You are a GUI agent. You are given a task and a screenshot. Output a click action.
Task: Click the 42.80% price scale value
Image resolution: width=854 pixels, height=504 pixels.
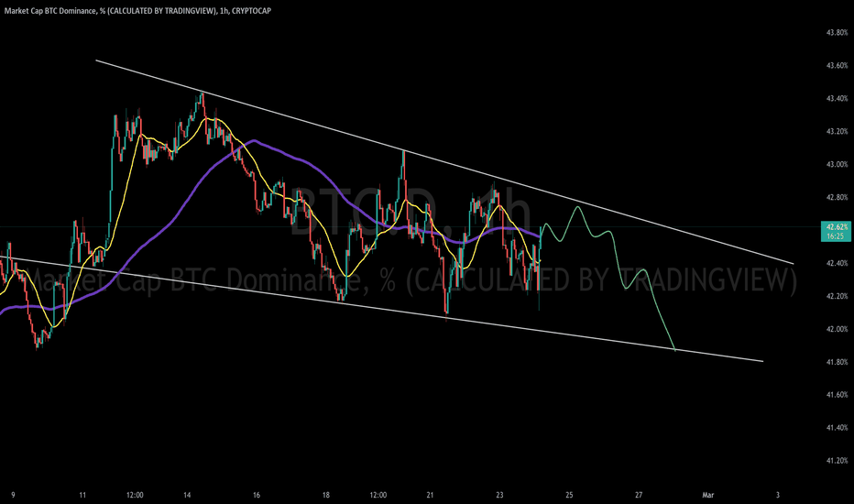(x=838, y=197)
